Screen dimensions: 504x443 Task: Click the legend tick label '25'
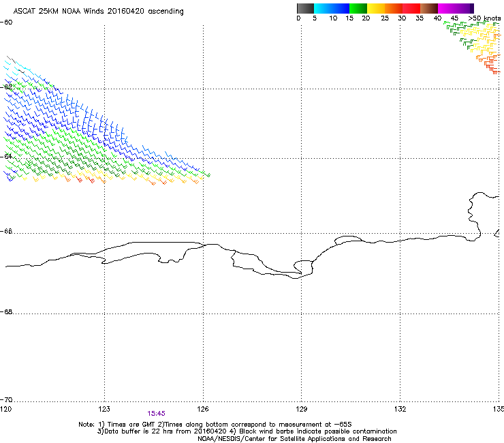385,18
